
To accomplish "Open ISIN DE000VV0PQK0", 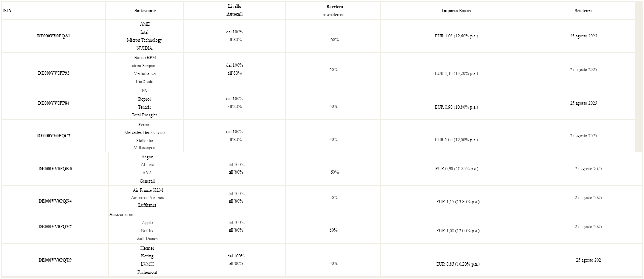I will pyautogui.click(x=55, y=169).
